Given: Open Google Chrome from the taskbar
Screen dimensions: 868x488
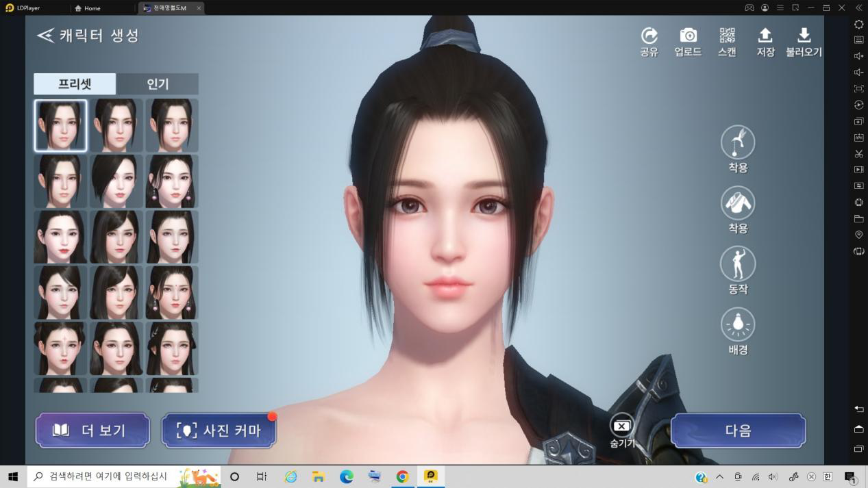Looking at the screenshot, I should tap(402, 476).
